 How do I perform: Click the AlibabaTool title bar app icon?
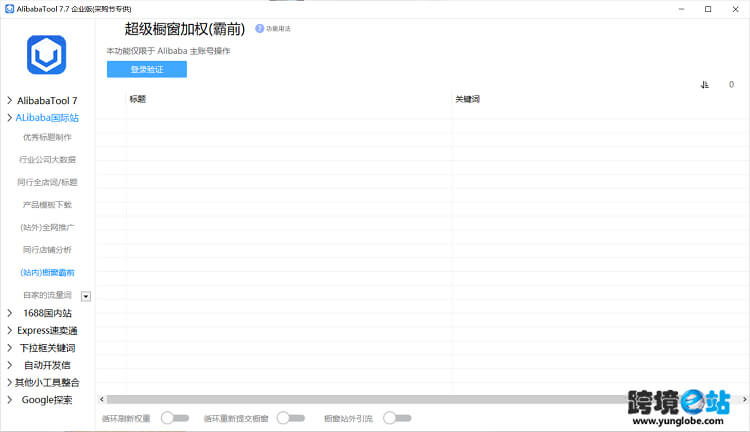point(9,9)
